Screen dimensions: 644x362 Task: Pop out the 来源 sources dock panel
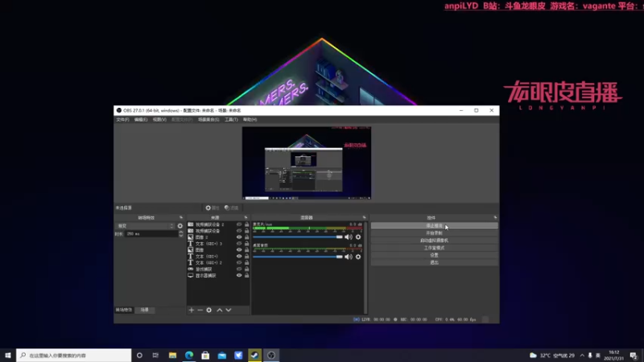point(246,217)
